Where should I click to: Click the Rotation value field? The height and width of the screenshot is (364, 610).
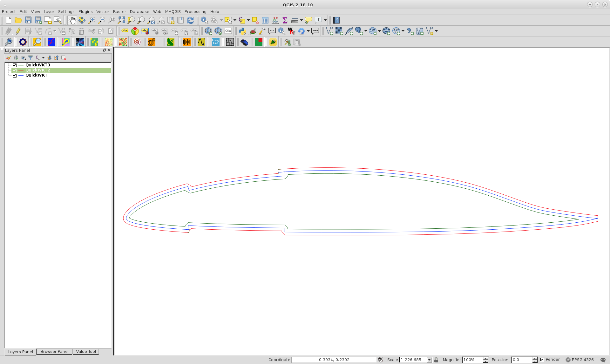point(522,360)
